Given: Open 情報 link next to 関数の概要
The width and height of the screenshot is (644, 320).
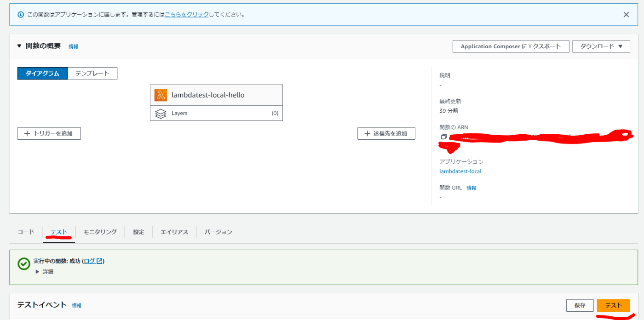Looking at the screenshot, I should (x=74, y=46).
